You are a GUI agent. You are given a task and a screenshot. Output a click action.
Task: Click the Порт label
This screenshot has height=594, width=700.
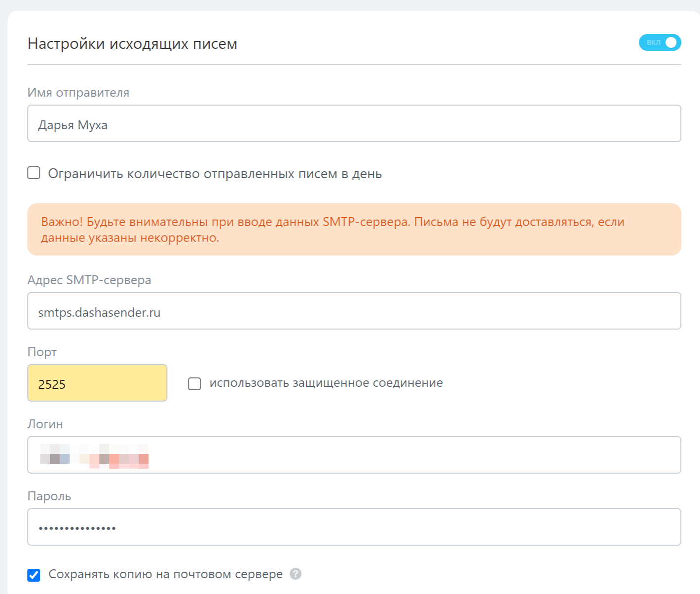pyautogui.click(x=42, y=352)
